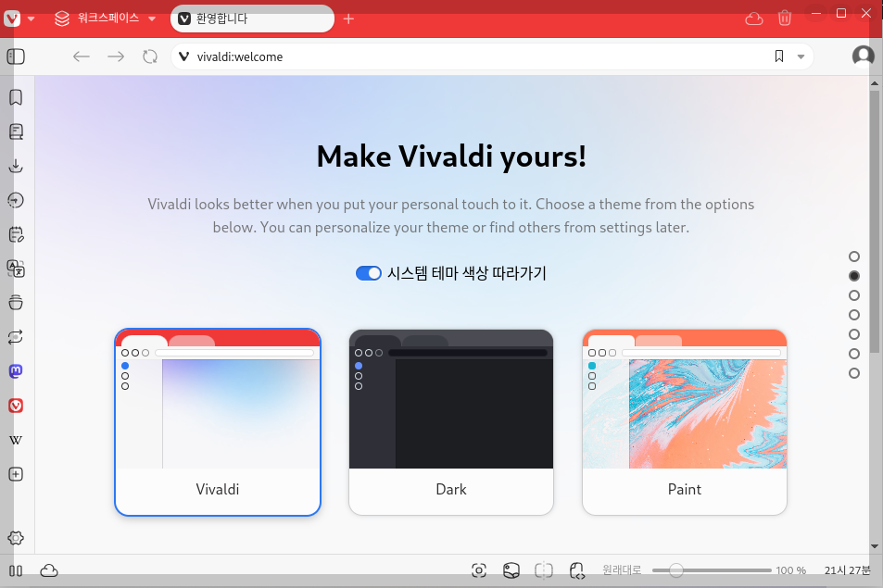Screen dimensions: 883x588
Task: Reload the current page
Action: click(150, 56)
